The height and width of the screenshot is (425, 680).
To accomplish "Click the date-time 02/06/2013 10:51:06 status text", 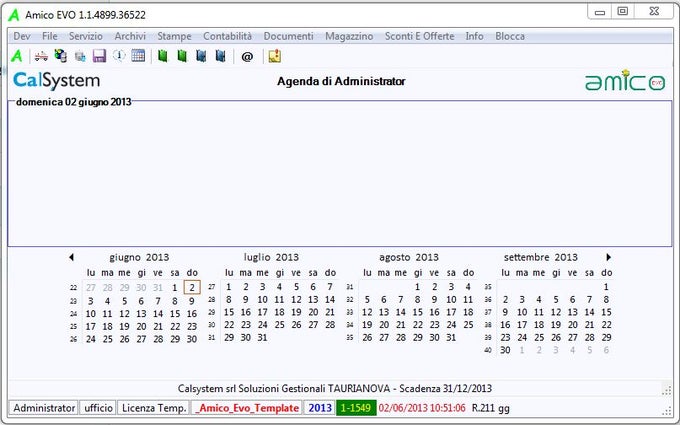I will (x=422, y=408).
